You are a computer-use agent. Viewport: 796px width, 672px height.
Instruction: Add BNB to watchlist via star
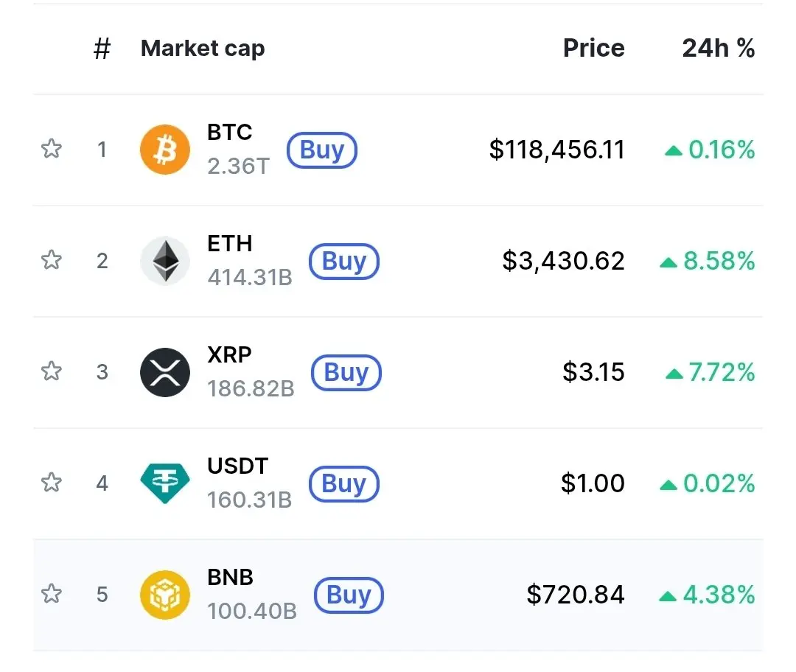click(51, 594)
